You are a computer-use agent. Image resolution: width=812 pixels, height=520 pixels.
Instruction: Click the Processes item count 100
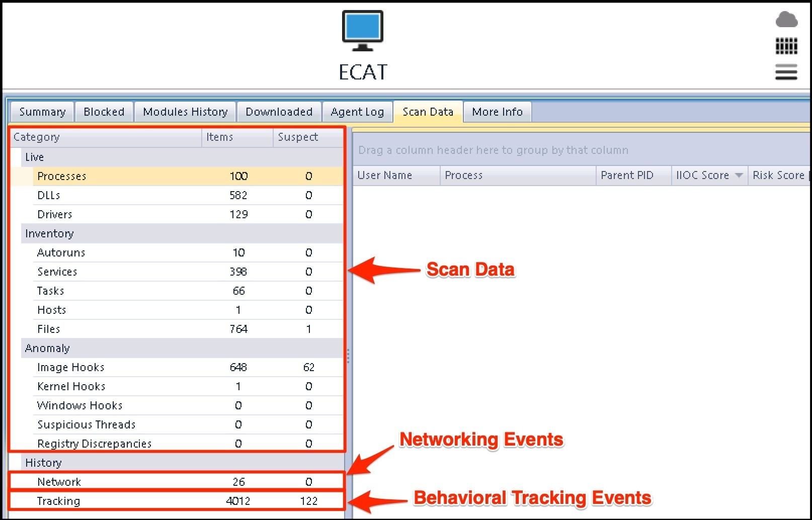click(238, 176)
